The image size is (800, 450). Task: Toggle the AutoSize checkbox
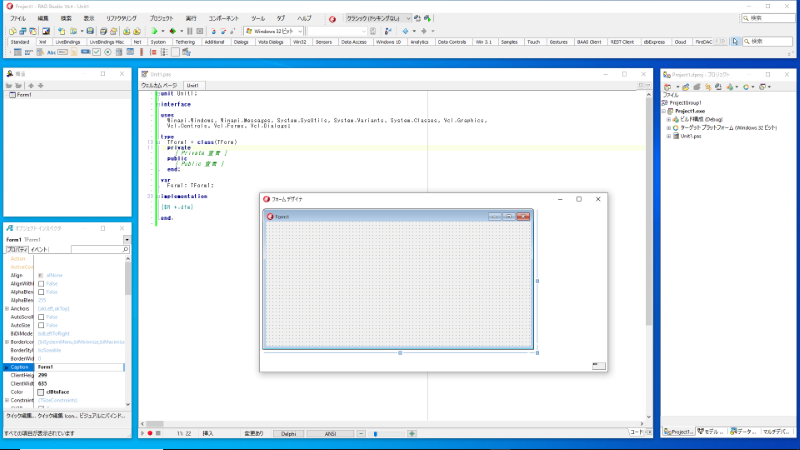coord(41,325)
